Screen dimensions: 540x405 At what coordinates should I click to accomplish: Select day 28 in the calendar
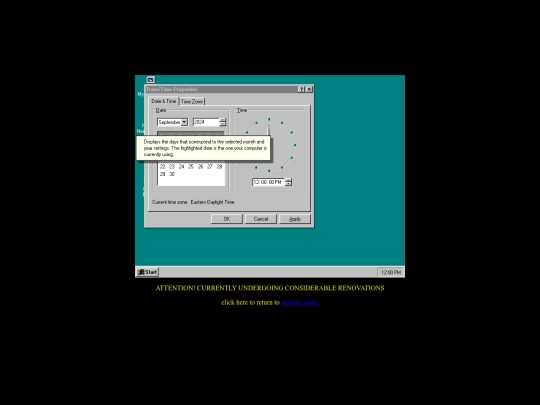[219, 167]
